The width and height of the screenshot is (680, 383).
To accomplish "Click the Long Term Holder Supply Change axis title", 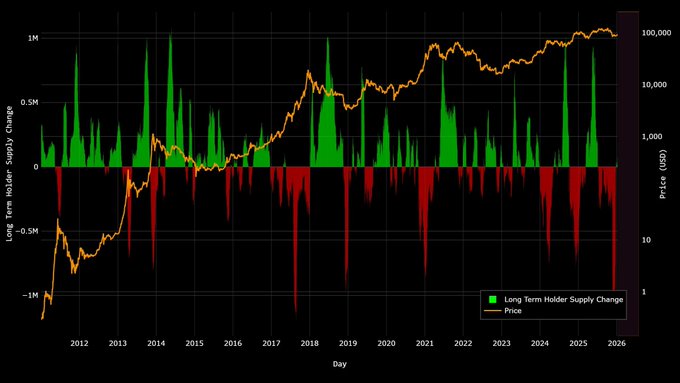I will coord(9,173).
